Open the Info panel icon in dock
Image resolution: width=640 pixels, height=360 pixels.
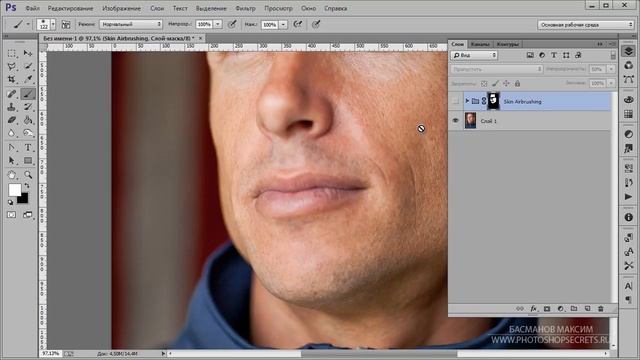pyautogui.click(x=629, y=217)
